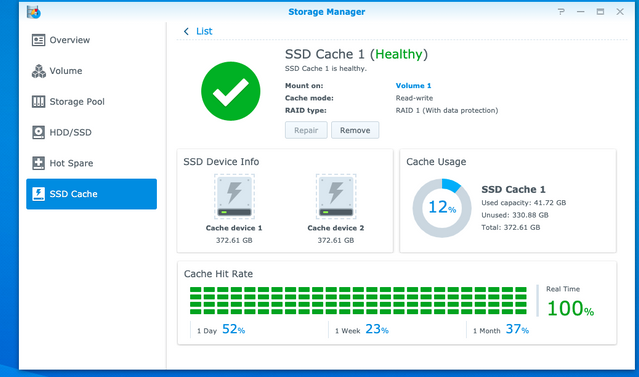Click 'RAID 1 (With data protection)' text

click(447, 110)
